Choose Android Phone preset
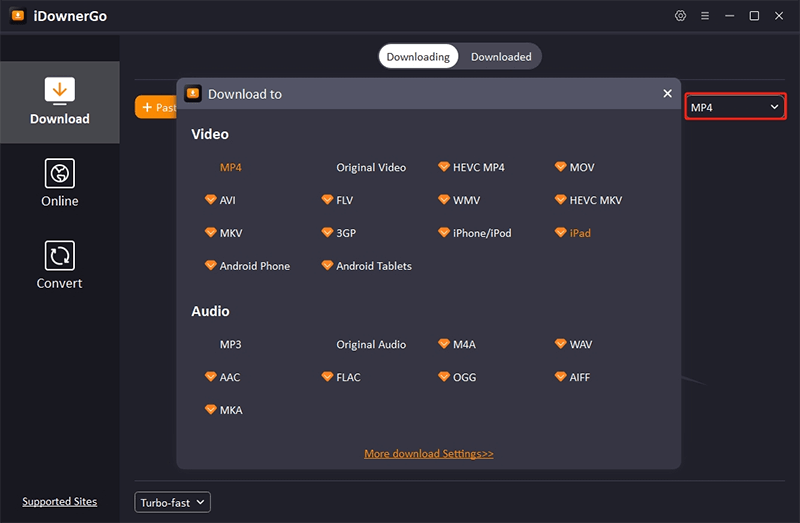This screenshot has width=800, height=523. (x=255, y=266)
